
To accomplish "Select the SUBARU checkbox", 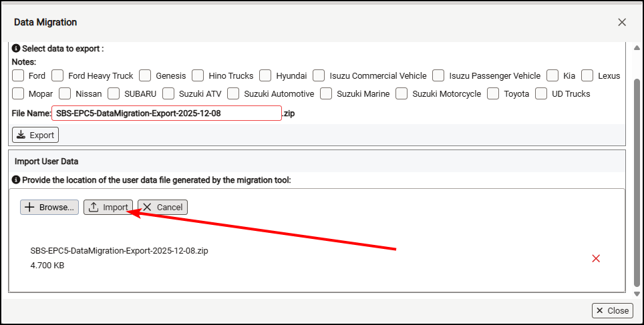I will (x=114, y=94).
